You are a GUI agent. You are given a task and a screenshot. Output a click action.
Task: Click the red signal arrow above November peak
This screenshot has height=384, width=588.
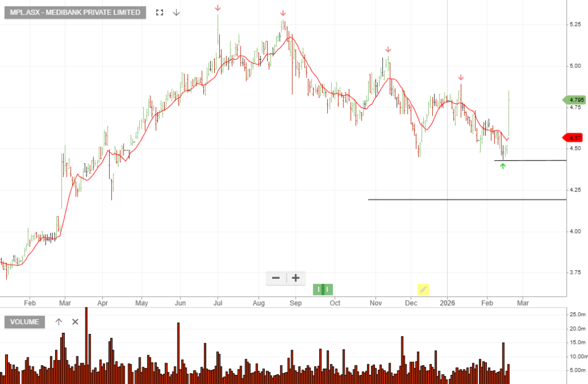pos(388,49)
